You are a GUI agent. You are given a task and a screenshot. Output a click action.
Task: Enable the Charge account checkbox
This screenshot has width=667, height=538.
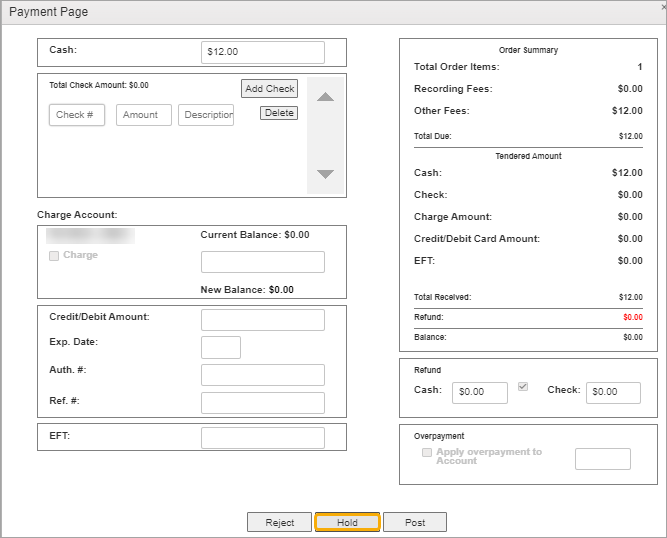pyautogui.click(x=54, y=256)
